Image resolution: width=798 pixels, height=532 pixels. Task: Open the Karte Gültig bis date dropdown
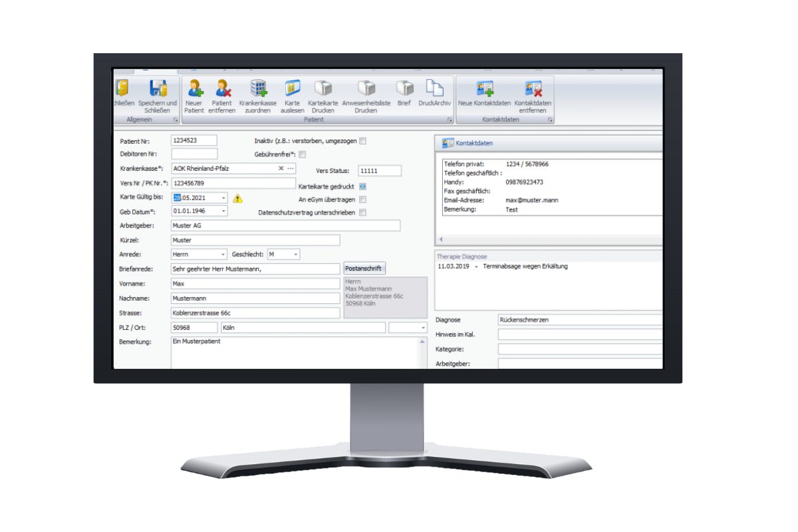[x=223, y=198]
